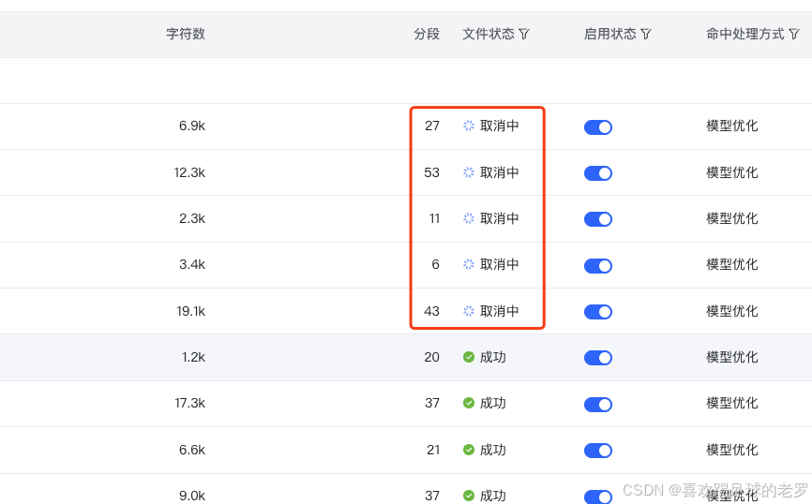Click the 取消中 status in the 2.3k row
The width and height of the screenshot is (812, 504).
pyautogui.click(x=499, y=218)
